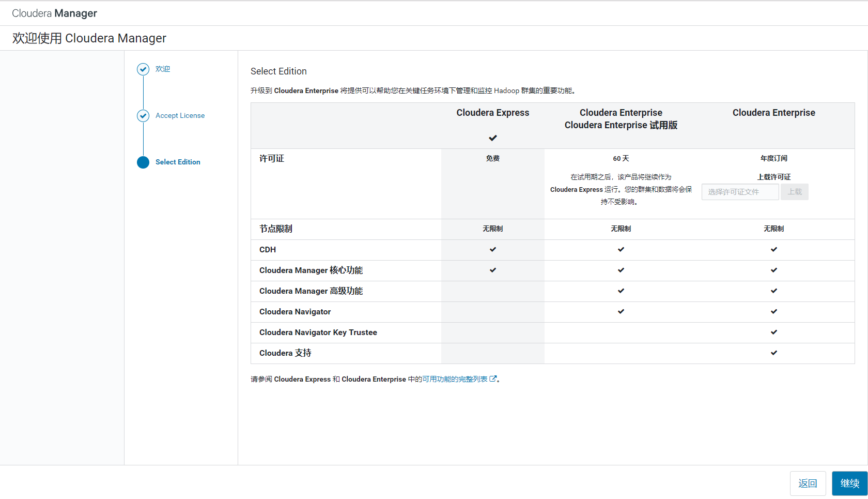
Task: Click CDH checkmark in Cloudera Enterprise column
Action: point(774,249)
